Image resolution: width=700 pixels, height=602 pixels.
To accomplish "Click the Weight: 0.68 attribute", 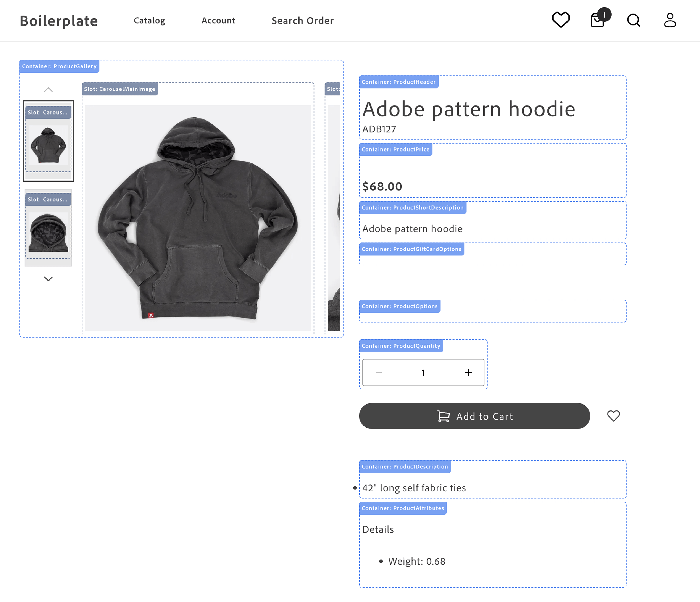I will point(416,561).
